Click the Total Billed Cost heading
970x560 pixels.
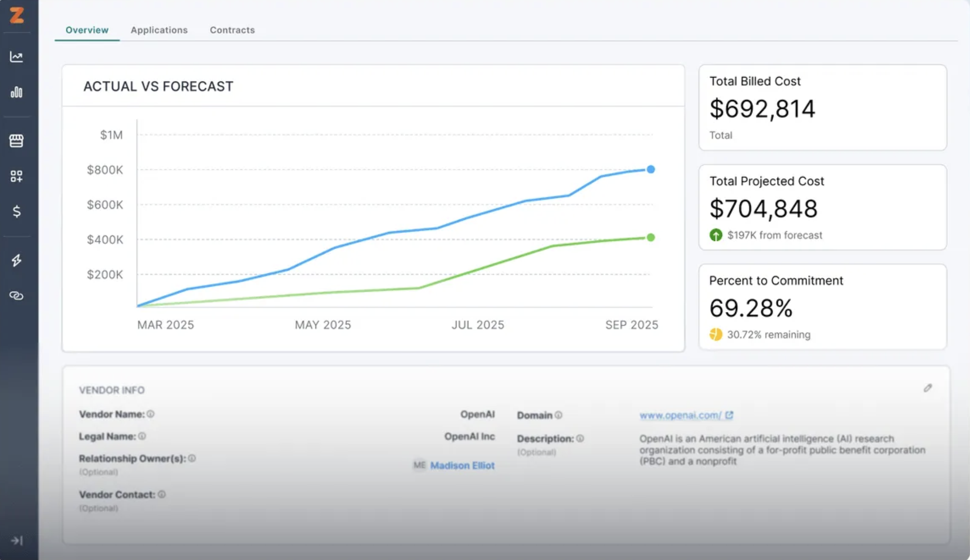(755, 81)
